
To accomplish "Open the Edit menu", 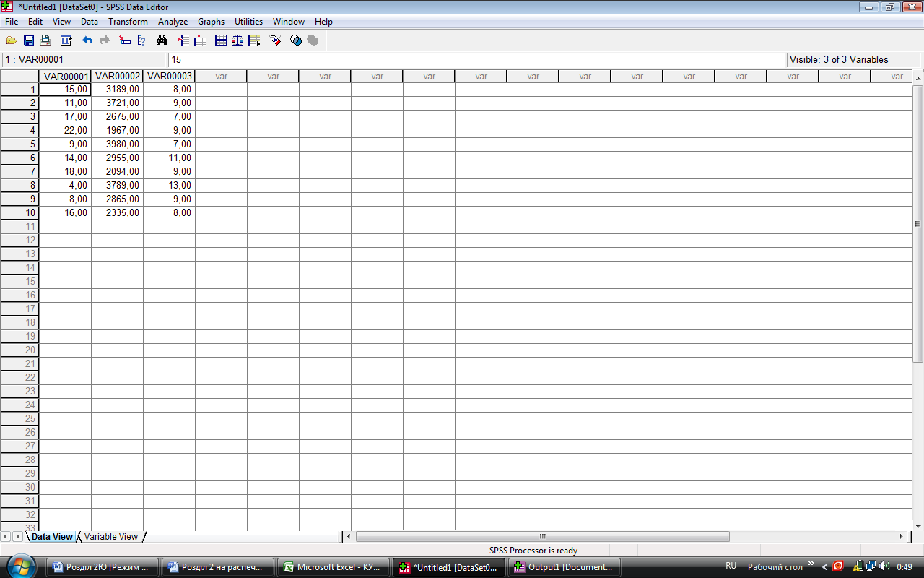I will click(35, 22).
